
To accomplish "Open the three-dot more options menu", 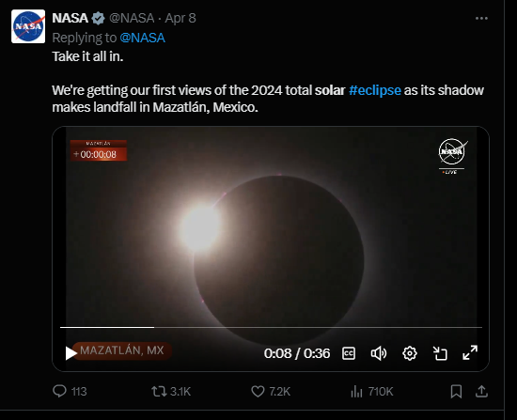I will point(481,19).
